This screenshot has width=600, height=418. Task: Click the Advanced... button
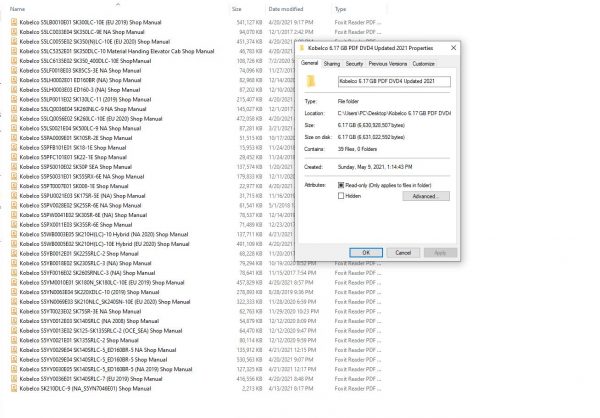426,196
